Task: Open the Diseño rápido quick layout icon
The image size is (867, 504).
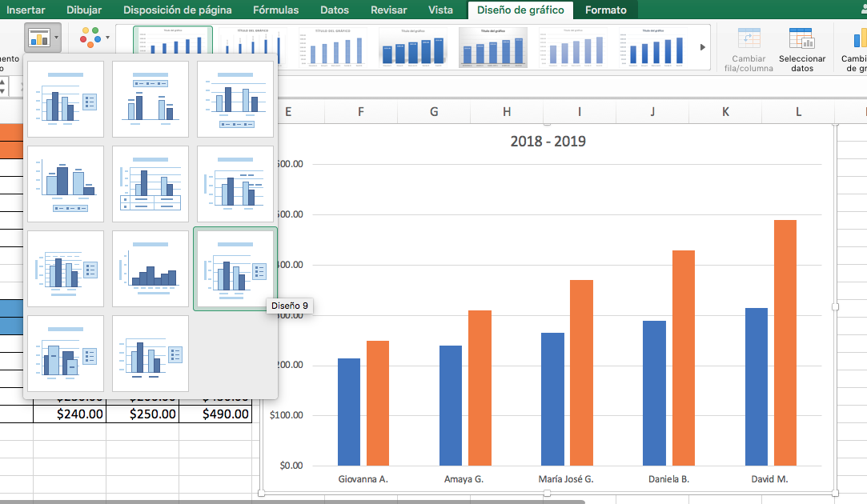Action: 38,38
